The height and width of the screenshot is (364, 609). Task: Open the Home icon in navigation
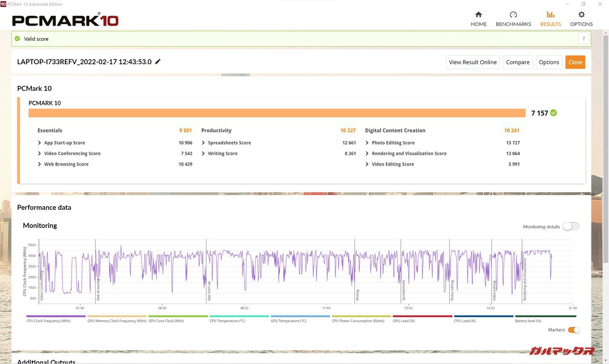[x=479, y=15]
